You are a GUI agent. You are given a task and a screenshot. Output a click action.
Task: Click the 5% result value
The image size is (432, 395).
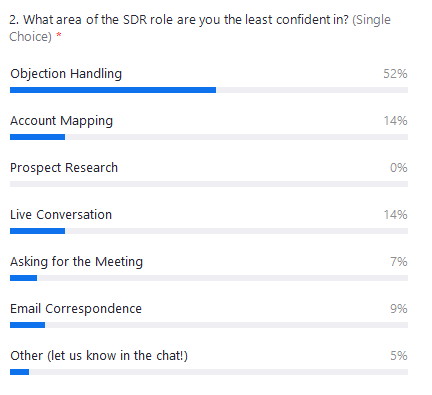click(399, 356)
